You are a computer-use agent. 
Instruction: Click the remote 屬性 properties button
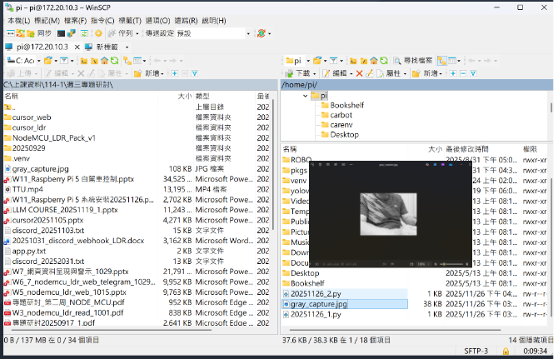tap(389, 73)
